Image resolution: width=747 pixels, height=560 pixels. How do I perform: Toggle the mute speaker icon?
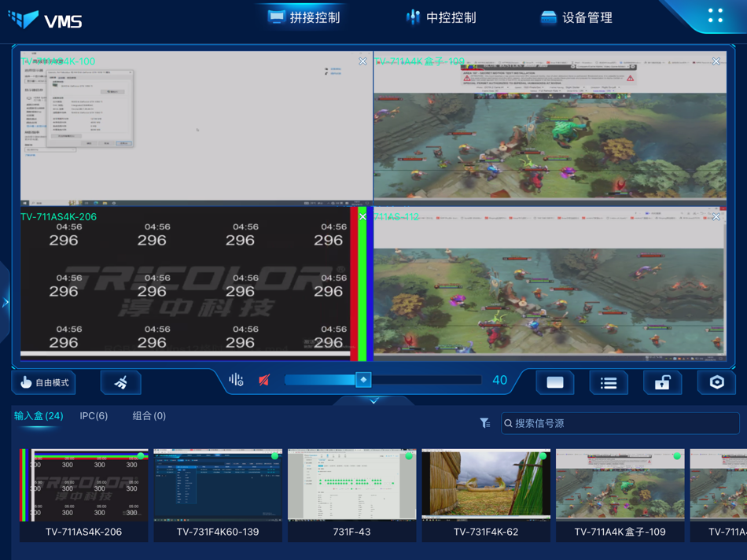tap(264, 380)
